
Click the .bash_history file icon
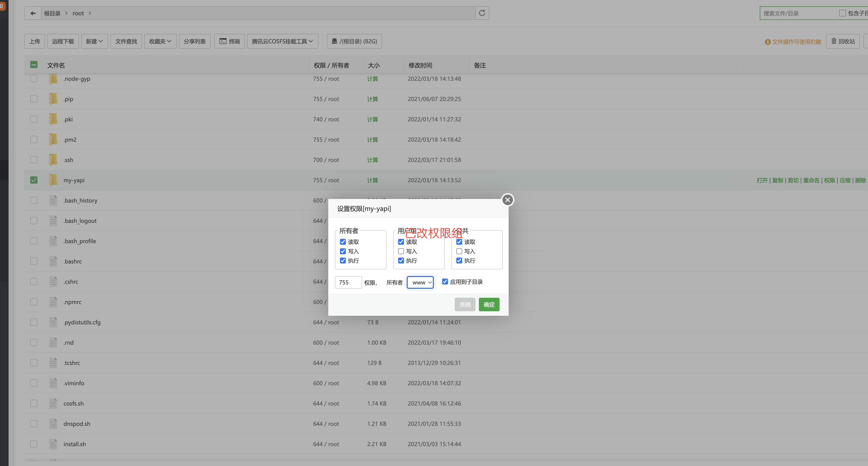coord(53,200)
